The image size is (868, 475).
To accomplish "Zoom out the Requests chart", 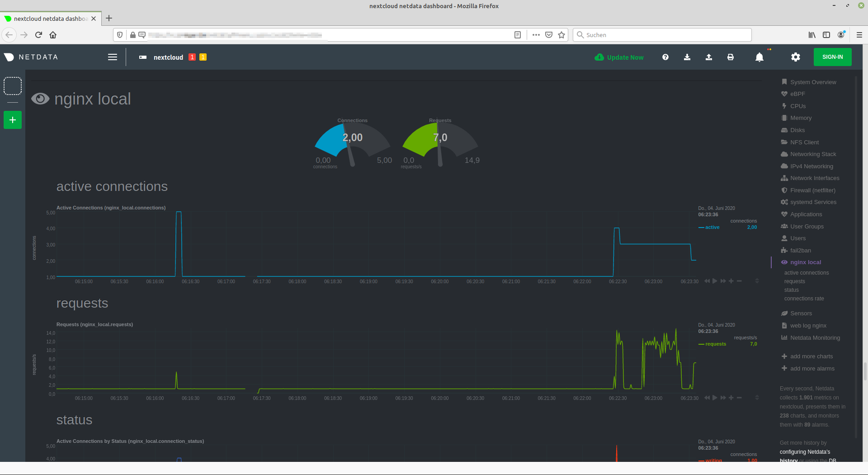I will tap(739, 398).
